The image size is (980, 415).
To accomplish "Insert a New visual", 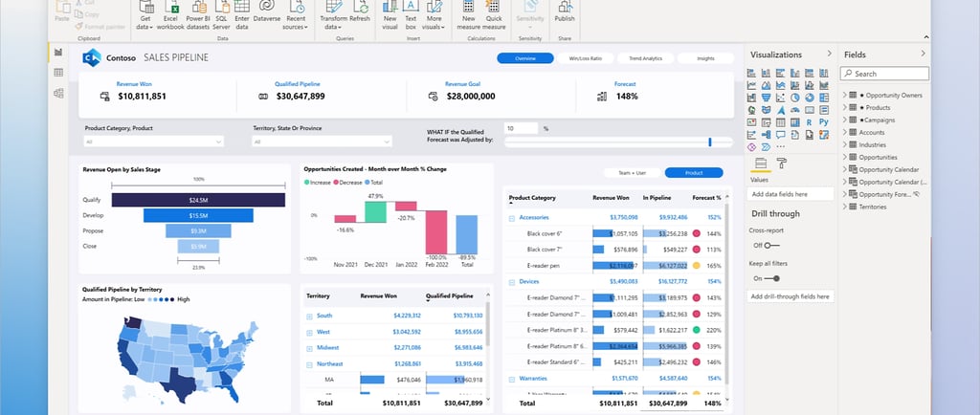I will click(x=390, y=15).
